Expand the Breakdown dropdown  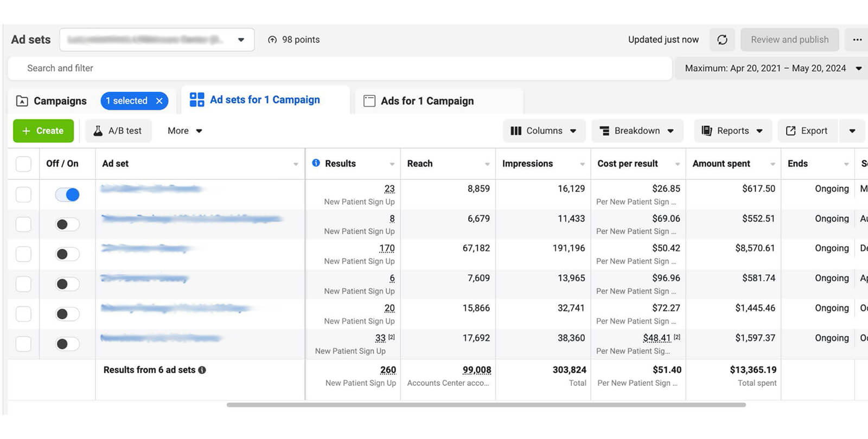tap(637, 131)
